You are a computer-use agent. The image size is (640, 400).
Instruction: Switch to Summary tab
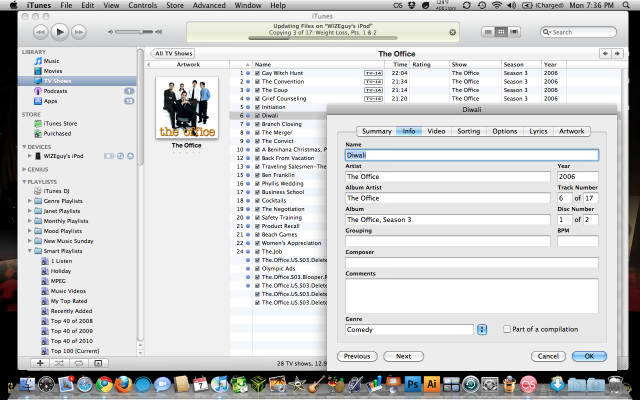click(376, 131)
